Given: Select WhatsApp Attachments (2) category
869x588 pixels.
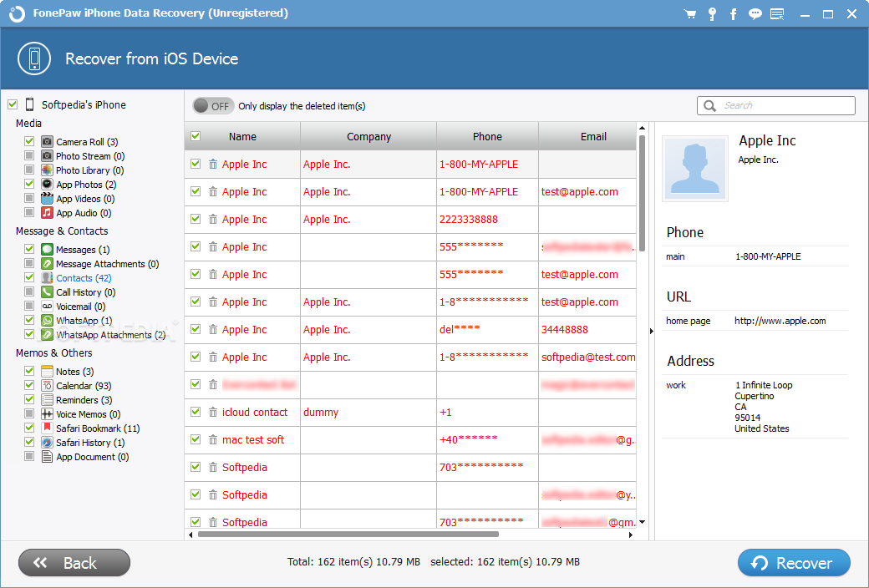Looking at the screenshot, I should [111, 335].
